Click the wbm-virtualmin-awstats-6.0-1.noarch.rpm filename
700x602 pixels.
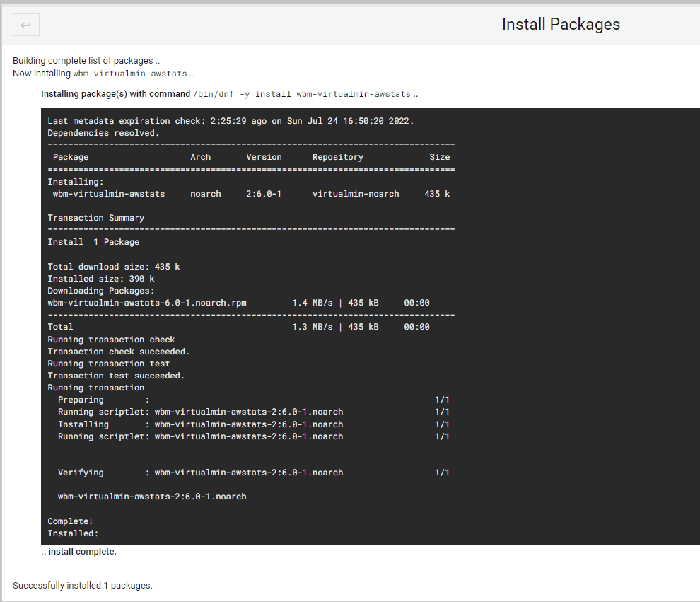pos(147,303)
